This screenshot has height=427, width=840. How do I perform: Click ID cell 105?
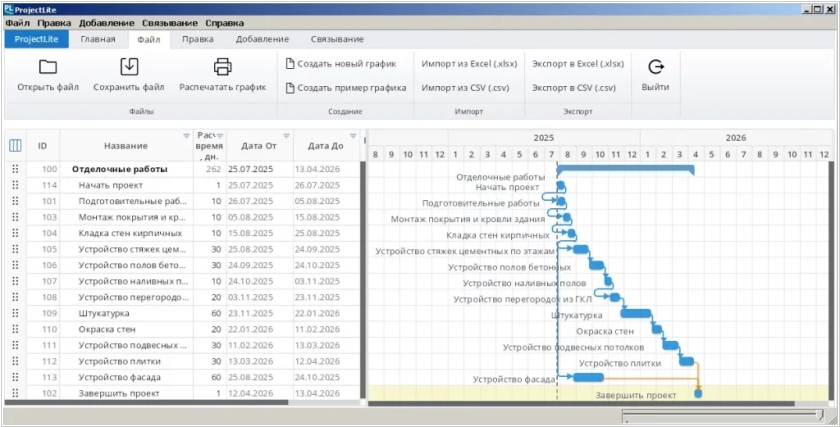49,249
